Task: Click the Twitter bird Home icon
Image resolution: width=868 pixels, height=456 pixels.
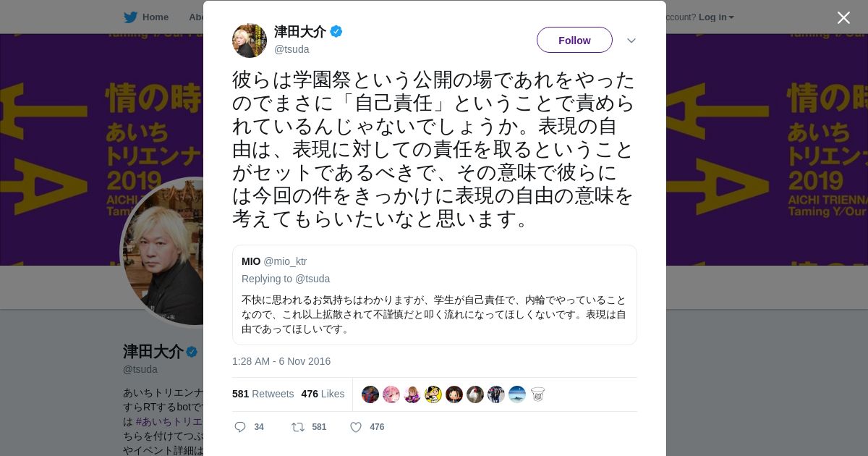Action: [x=130, y=17]
